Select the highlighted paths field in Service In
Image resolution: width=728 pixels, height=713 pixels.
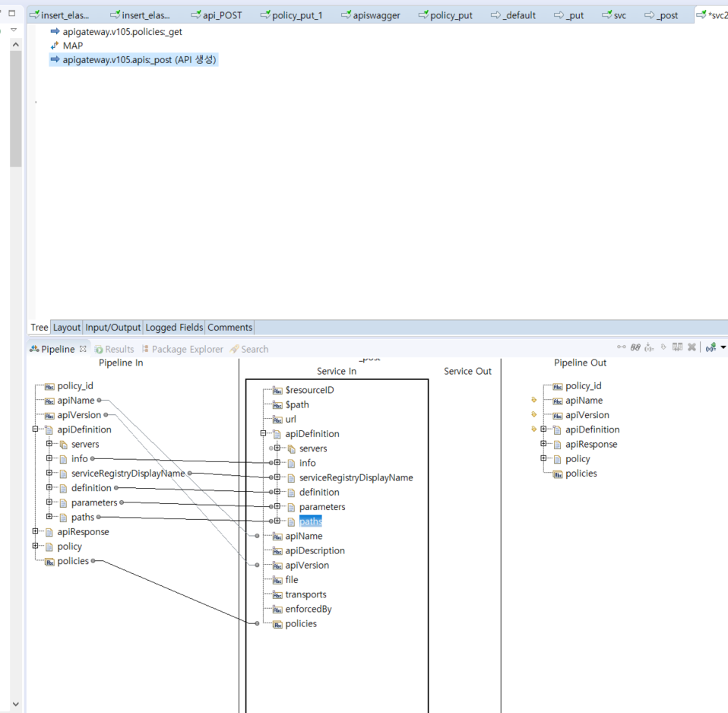[310, 521]
